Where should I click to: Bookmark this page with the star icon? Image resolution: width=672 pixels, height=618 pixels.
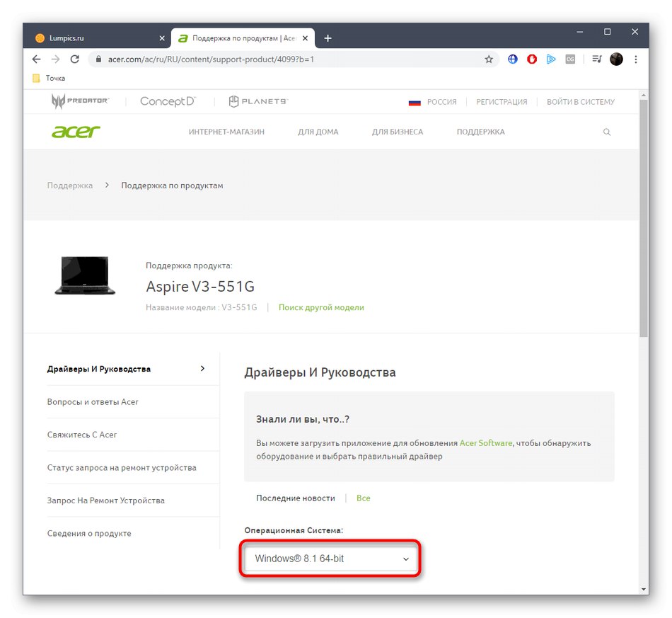[x=489, y=59]
